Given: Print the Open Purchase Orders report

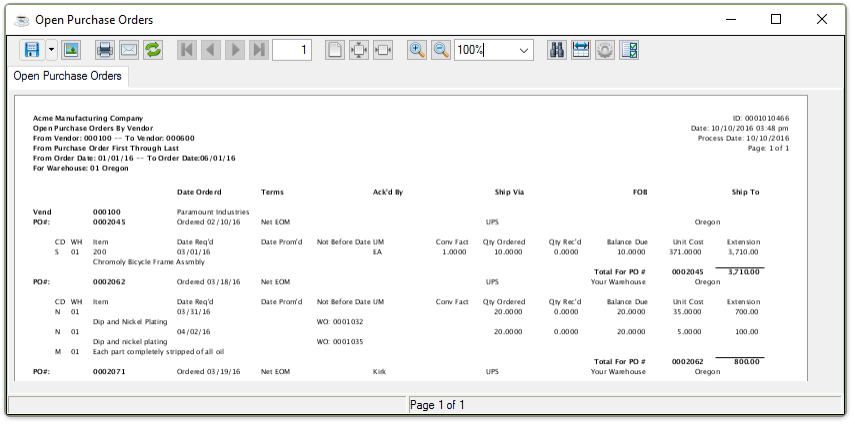Looking at the screenshot, I should point(105,49).
